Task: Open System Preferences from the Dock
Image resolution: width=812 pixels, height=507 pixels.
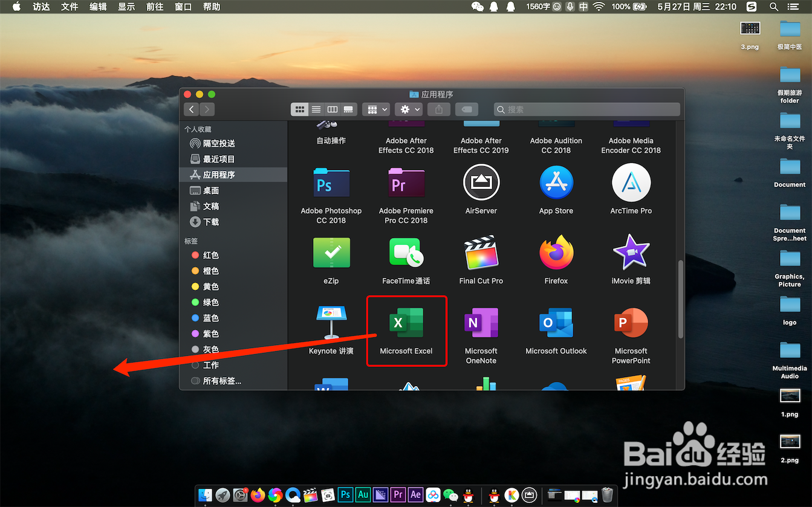Action: (x=241, y=495)
